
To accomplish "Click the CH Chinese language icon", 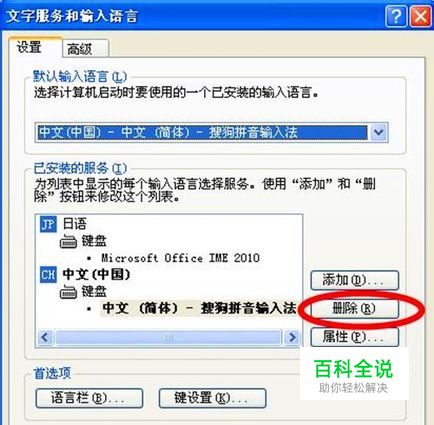I will pyautogui.click(x=48, y=275).
